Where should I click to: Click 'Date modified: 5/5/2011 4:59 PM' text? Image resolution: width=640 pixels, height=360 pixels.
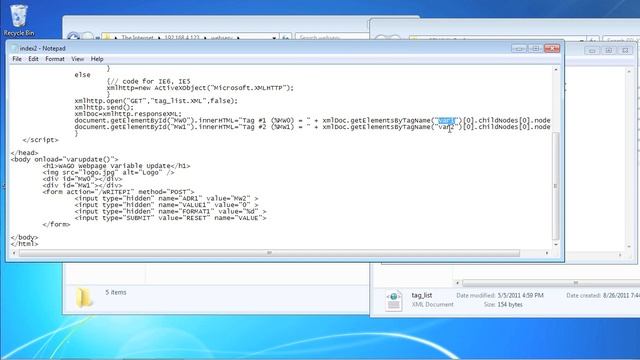tap(500, 295)
